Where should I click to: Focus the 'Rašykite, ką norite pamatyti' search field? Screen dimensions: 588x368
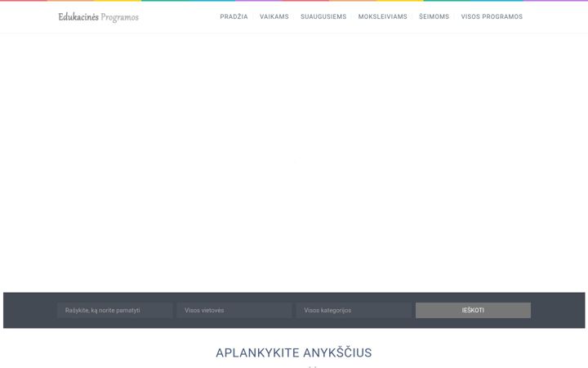(x=115, y=311)
